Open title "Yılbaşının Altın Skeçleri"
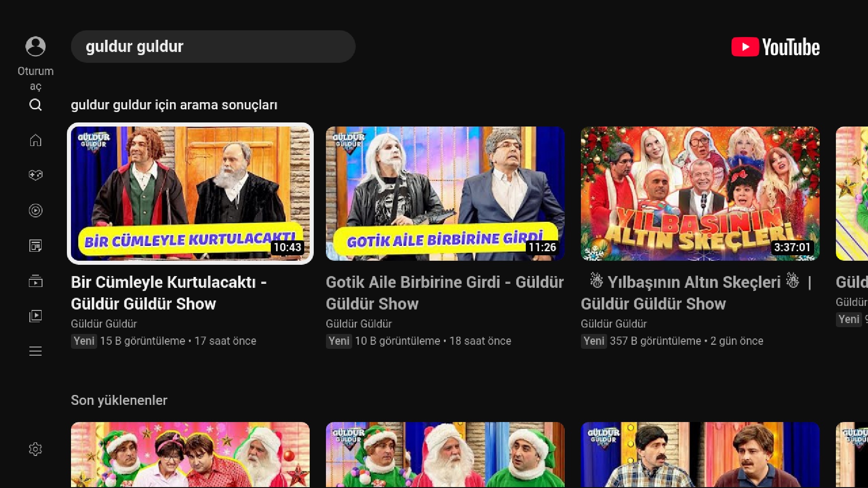868x488 pixels. point(697,293)
